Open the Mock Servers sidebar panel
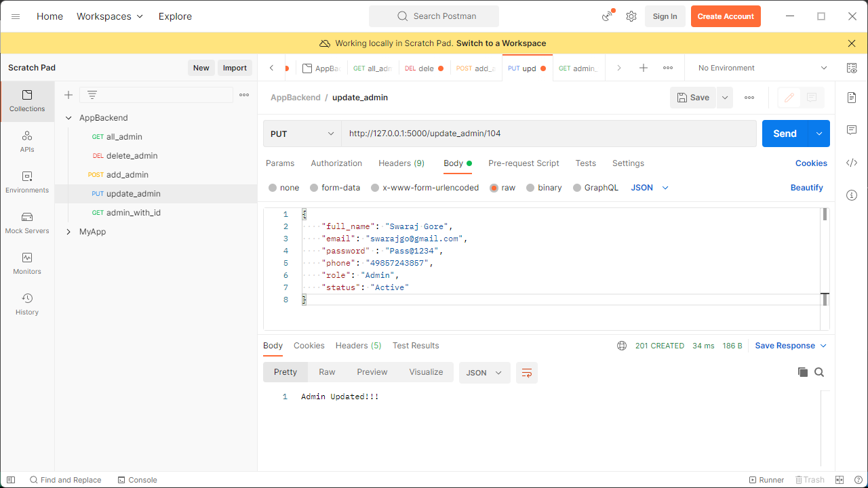Image resolution: width=868 pixels, height=488 pixels. (27, 223)
